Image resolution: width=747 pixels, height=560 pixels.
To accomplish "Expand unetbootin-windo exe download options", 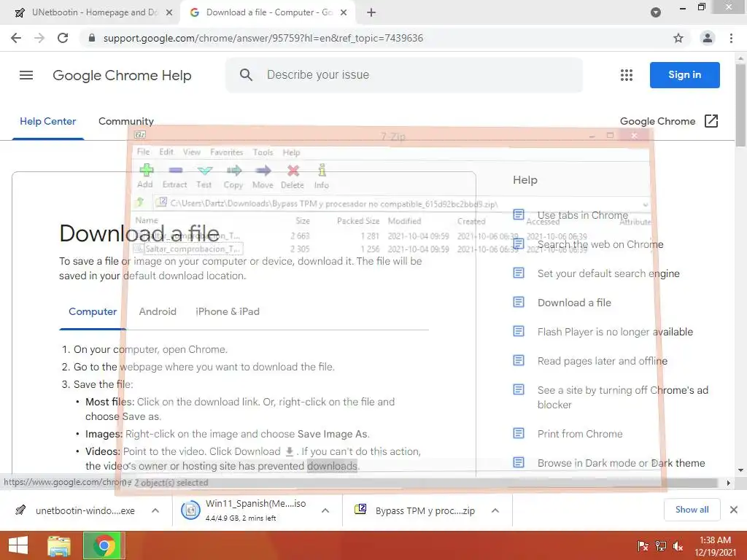I will 155,510.
